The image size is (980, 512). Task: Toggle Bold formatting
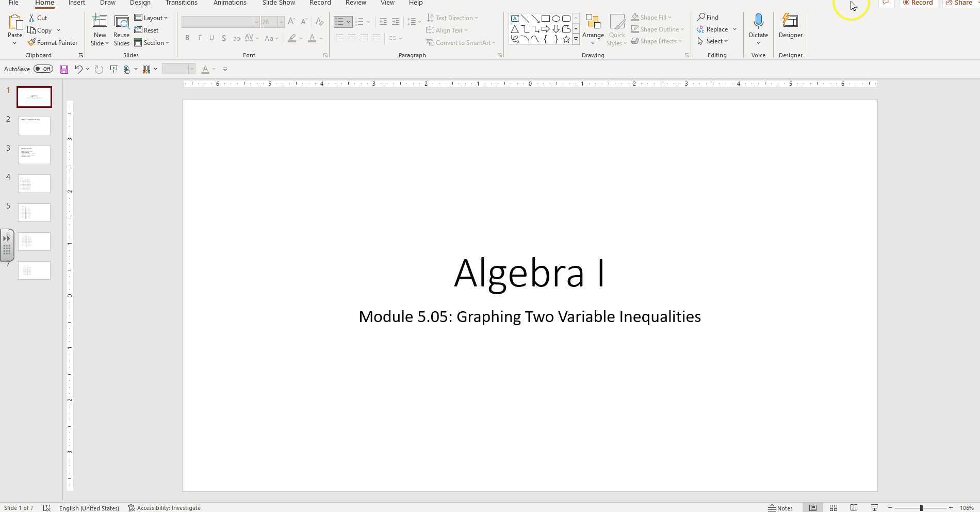[187, 38]
